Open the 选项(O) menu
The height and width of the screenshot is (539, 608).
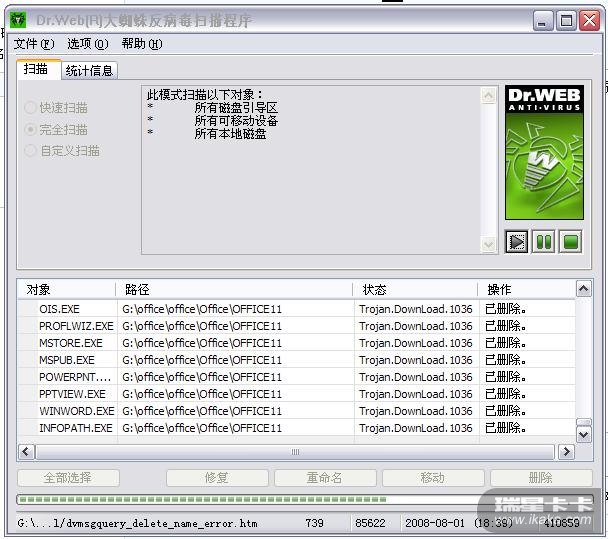88,43
